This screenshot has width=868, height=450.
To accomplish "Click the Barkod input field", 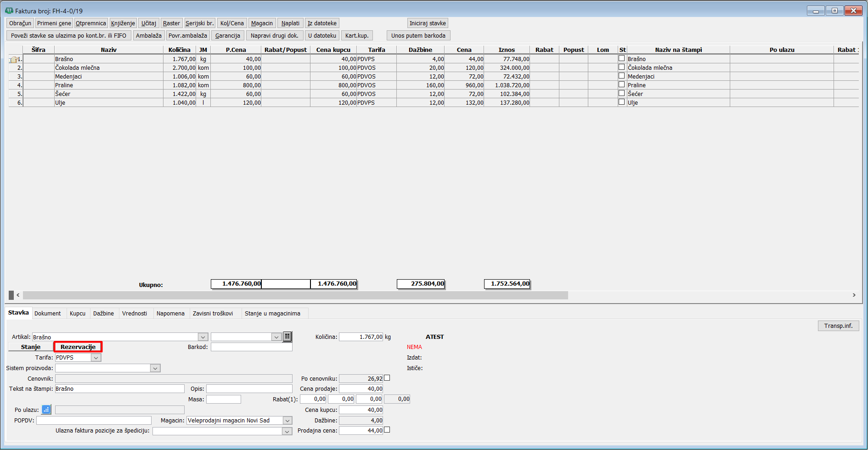I will (252, 347).
